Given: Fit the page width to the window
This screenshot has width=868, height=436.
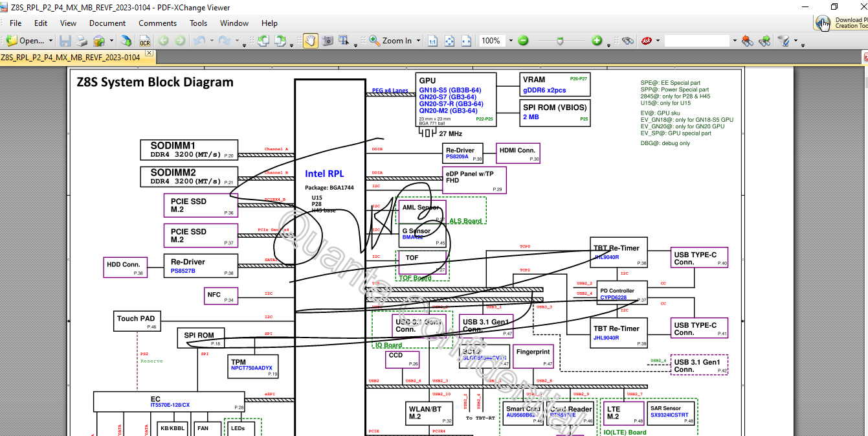Looking at the screenshot, I should tap(467, 41).
